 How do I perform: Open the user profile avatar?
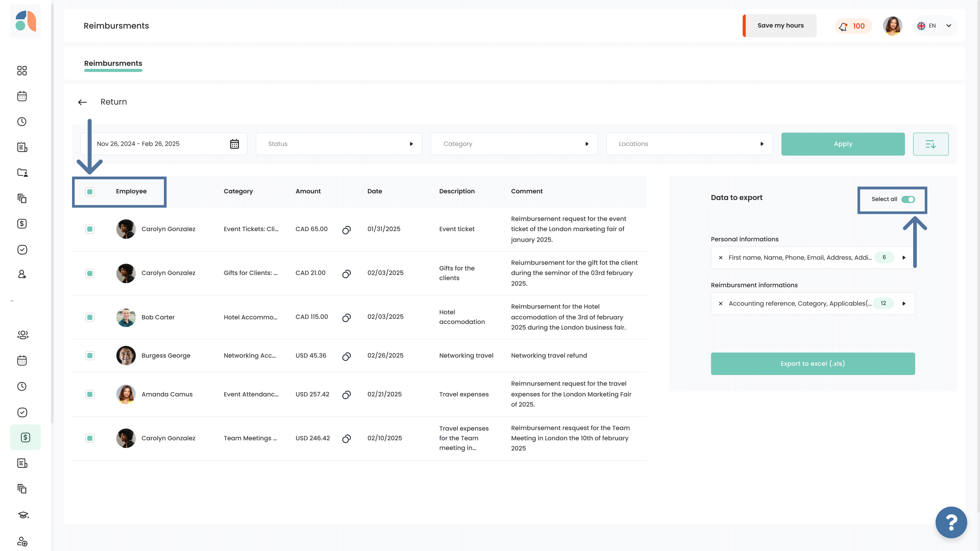tap(893, 26)
